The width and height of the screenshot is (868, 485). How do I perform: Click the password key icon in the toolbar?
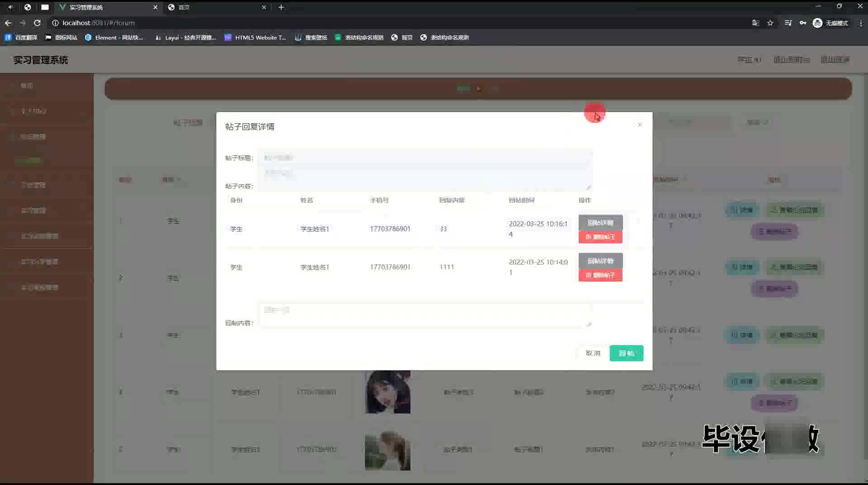click(803, 23)
